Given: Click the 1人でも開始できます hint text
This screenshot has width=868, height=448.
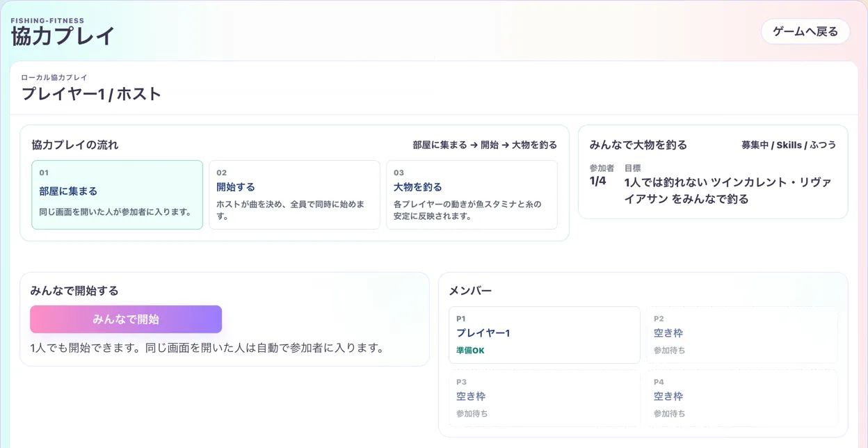Looking at the screenshot, I should pyautogui.click(x=207, y=347).
